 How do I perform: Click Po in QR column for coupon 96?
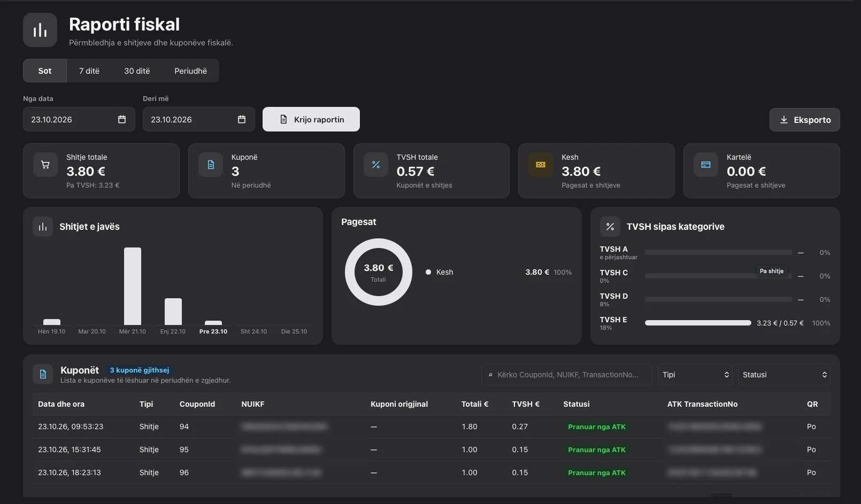[x=811, y=472]
